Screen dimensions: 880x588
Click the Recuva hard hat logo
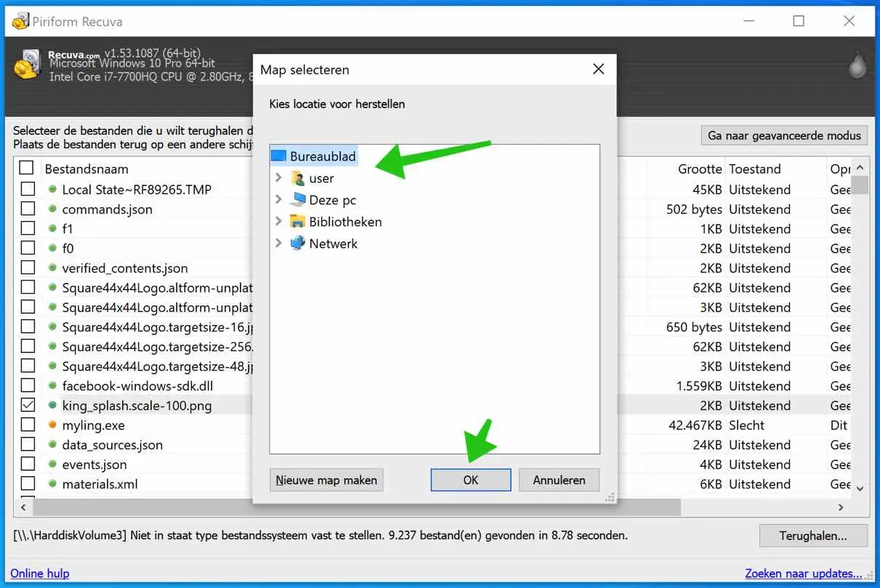click(28, 65)
